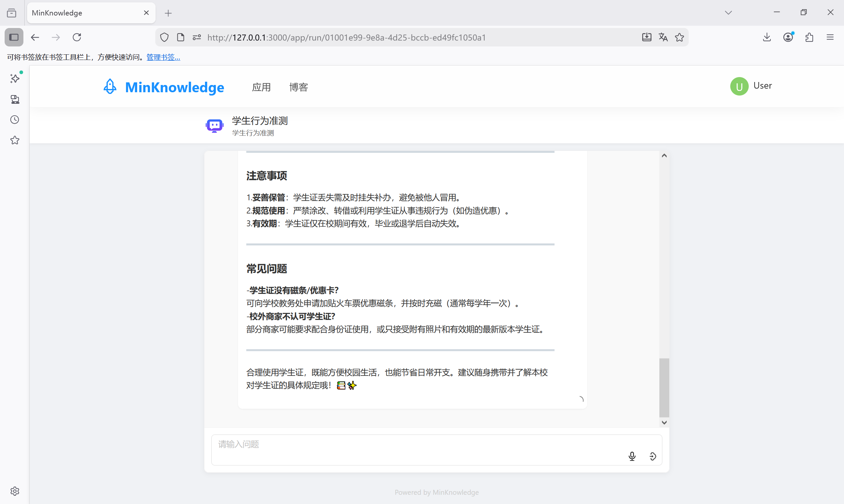The image size is (844, 504).
Task: Switch to the 应用 tab
Action: [261, 87]
